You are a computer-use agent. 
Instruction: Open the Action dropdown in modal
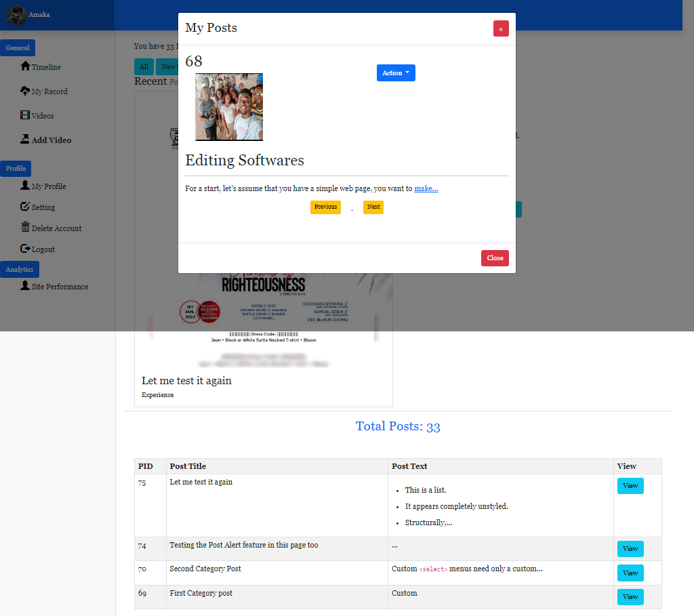coord(396,73)
